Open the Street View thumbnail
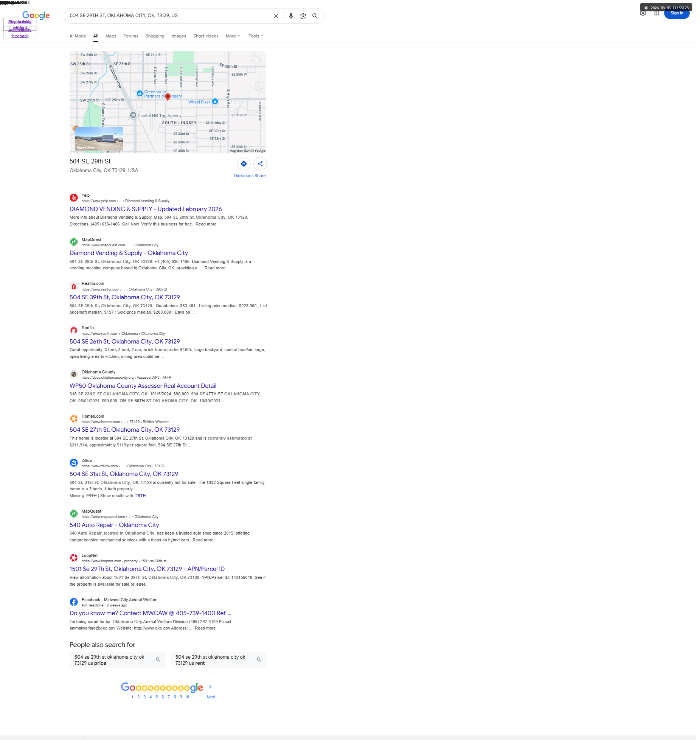The width and height of the screenshot is (700, 740). 99,139
